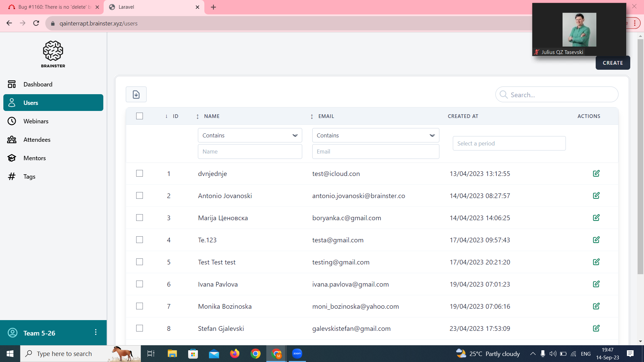This screenshot has width=644, height=362.
Task: Go to Webinars in sidebar
Action: coord(36,121)
